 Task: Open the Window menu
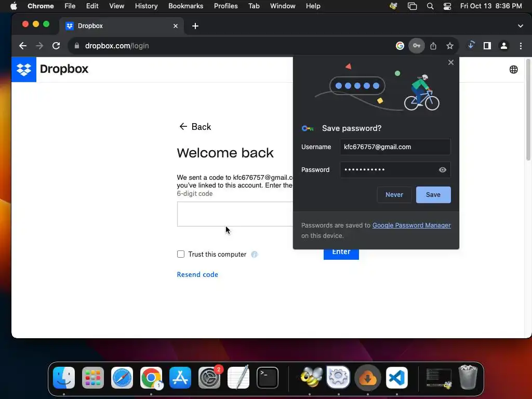coord(283,6)
